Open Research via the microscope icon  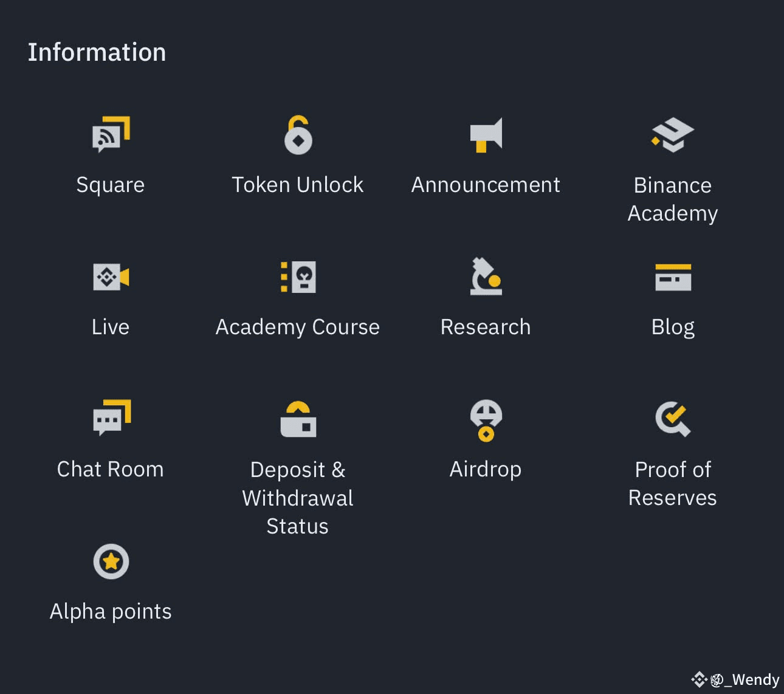tap(485, 277)
